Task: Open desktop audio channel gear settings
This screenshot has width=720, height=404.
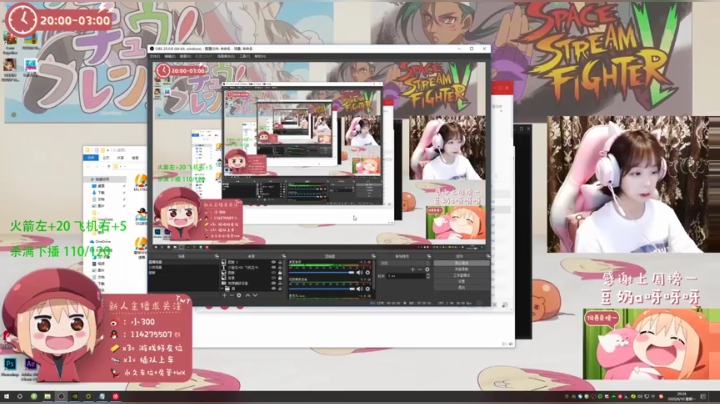Action: click(367, 272)
